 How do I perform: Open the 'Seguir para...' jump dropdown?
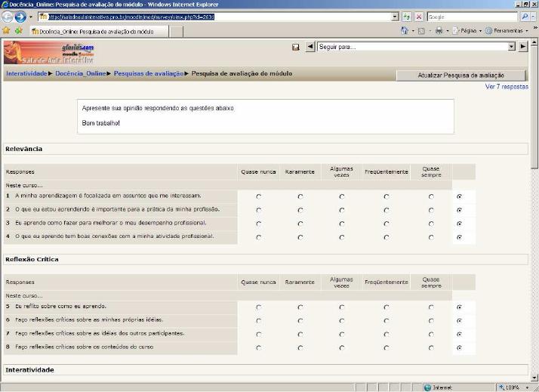click(x=416, y=47)
